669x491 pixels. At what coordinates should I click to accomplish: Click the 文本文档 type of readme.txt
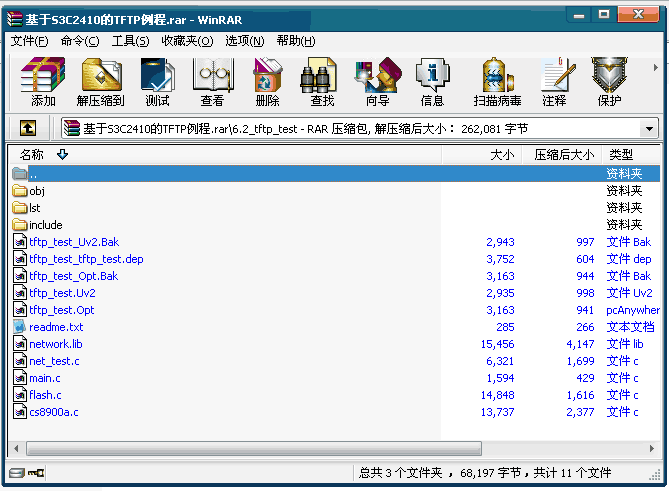pyautogui.click(x=630, y=327)
